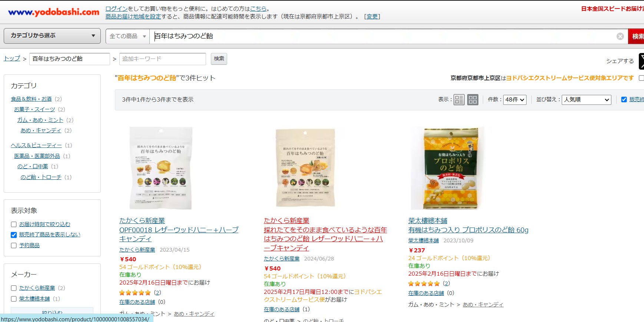Screen dimensions: 644x322
Task: Open the X share icon
Action: click(x=641, y=61)
